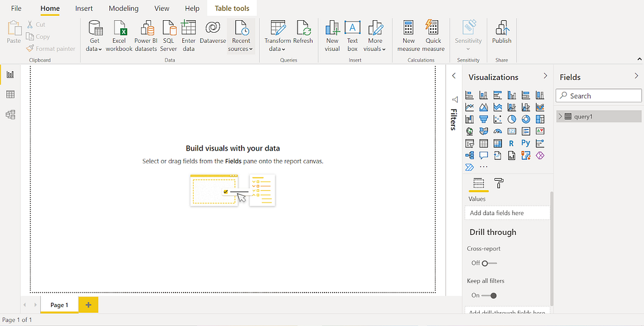
Task: Choose the KPI visual
Action: [x=540, y=132]
